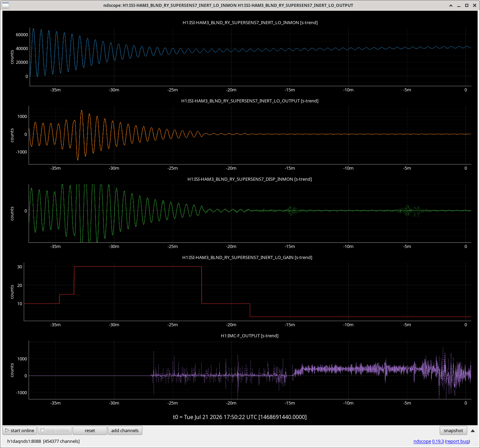
Task: Click the window menu icon in title bar
Action: point(6,5)
